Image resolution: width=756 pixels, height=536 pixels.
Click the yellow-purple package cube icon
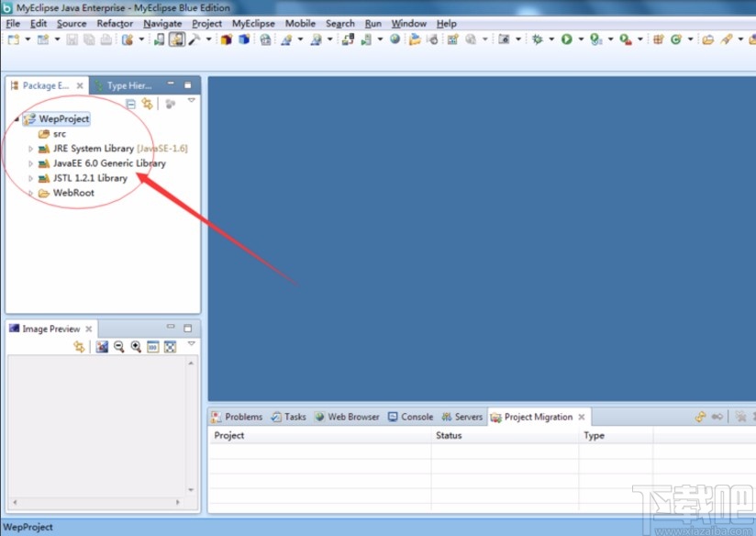(226, 39)
